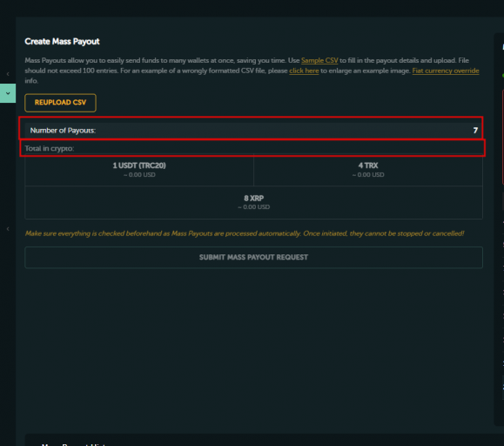Click the Create Mass Payout heading

(62, 42)
